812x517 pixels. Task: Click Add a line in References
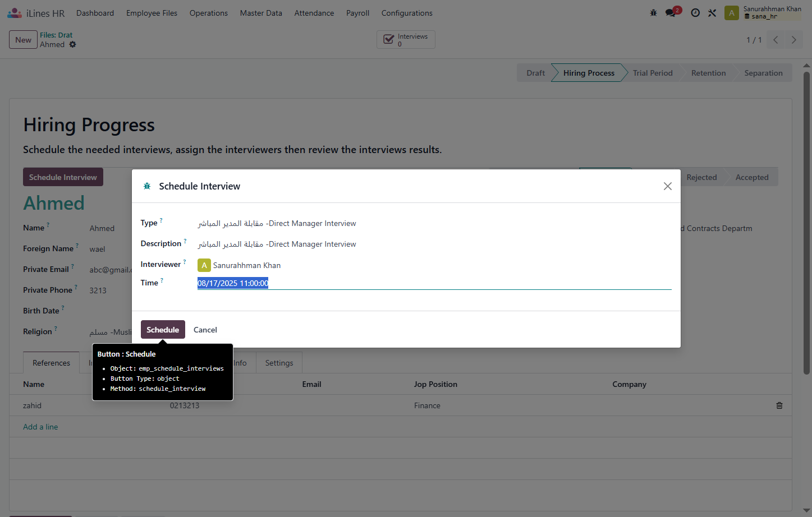click(40, 427)
